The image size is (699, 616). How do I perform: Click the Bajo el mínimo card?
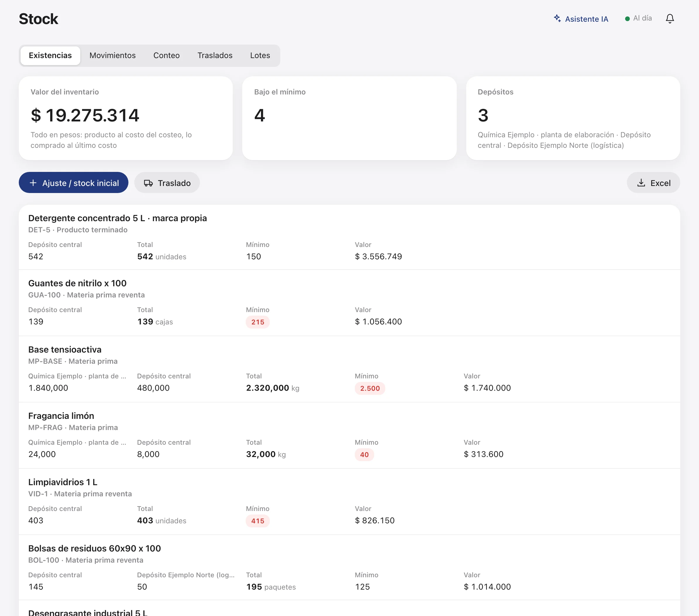[349, 118]
